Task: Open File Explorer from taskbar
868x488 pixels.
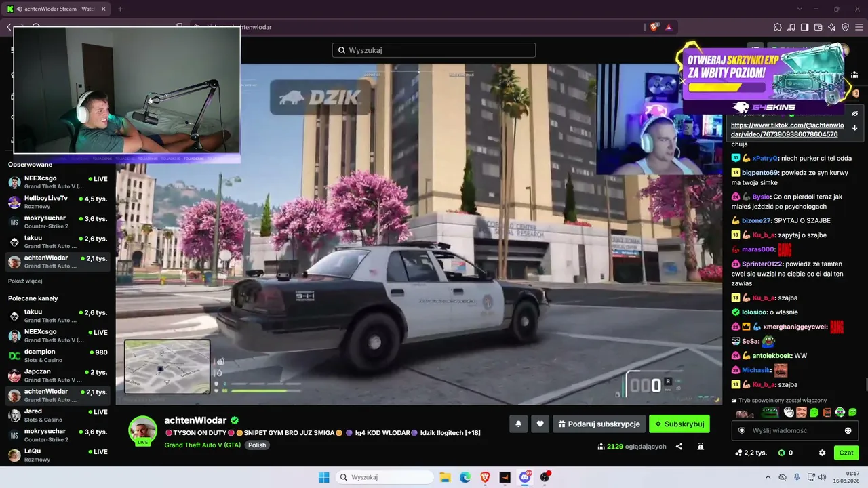Action: [x=445, y=477]
